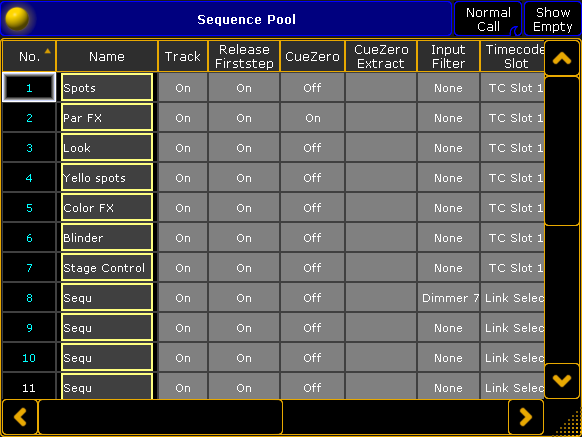This screenshot has height=437, width=582.
Task: Toggle CueZero for Par FX sequence
Action: 312,118
